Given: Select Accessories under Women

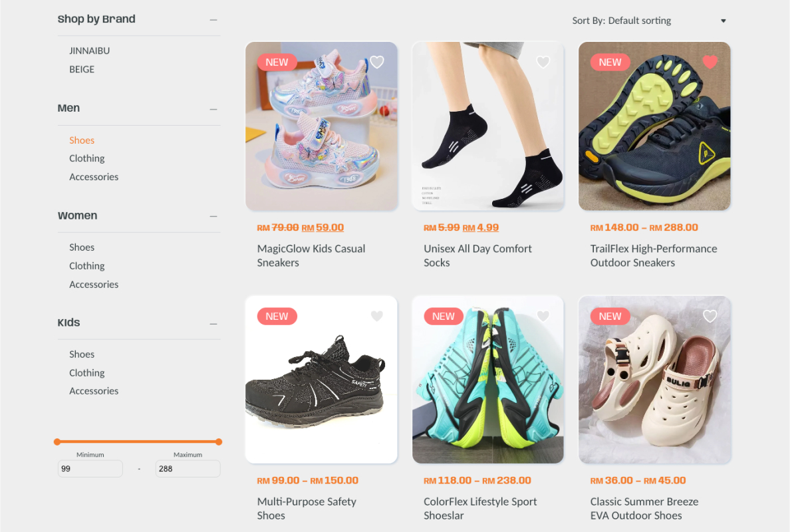Looking at the screenshot, I should pyautogui.click(x=94, y=285).
